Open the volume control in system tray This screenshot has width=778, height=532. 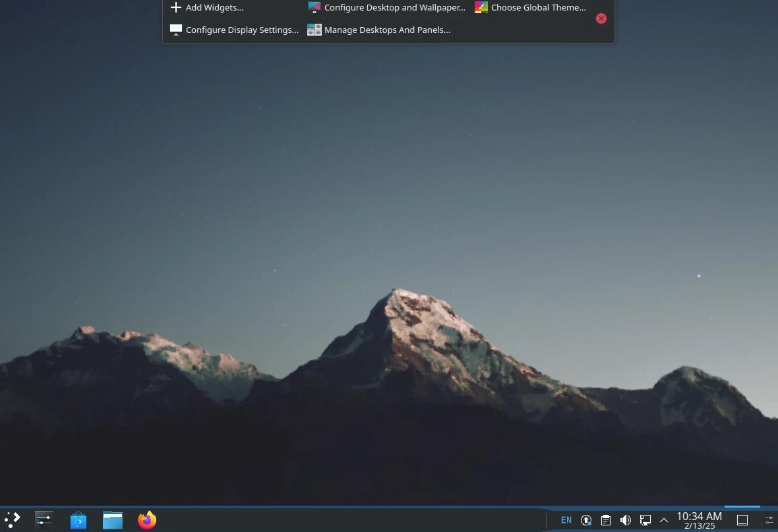tap(625, 519)
